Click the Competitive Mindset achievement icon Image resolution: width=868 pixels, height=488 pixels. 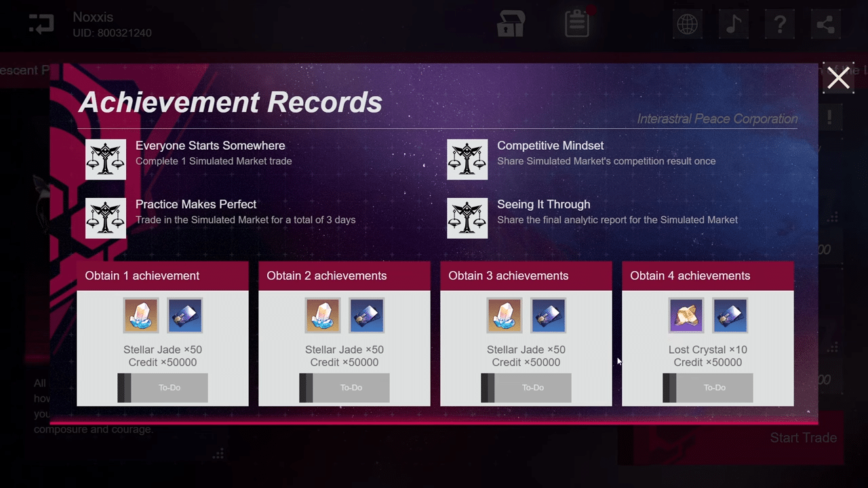coord(467,159)
